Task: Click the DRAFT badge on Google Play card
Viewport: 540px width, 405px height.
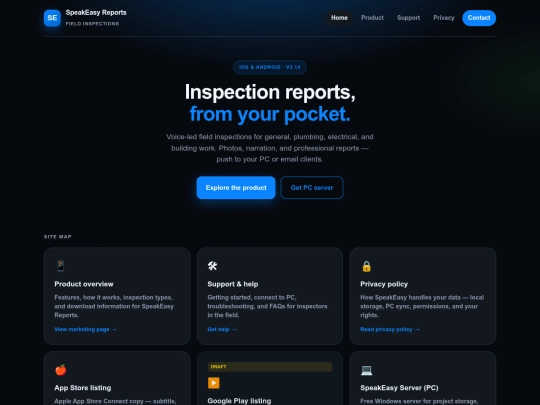Action: (x=270, y=367)
